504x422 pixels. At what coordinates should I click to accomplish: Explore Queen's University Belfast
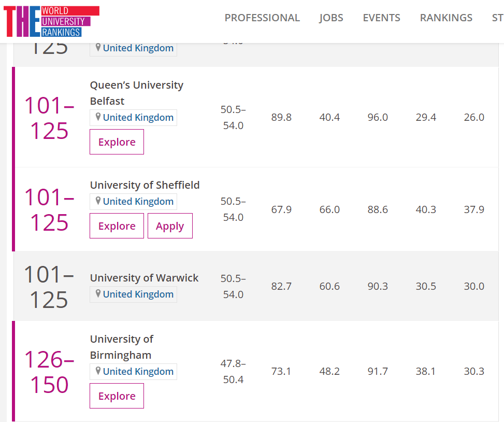(x=117, y=142)
